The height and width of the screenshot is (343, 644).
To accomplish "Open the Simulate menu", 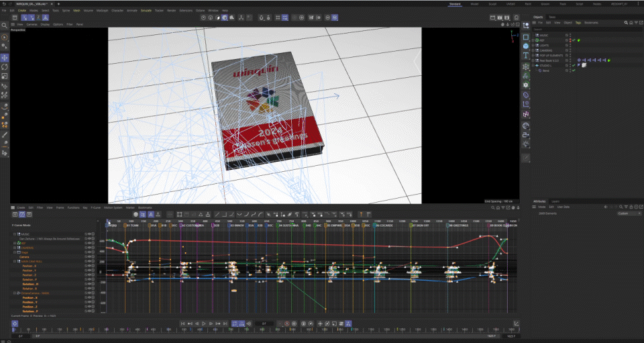I will pyautogui.click(x=146, y=11).
